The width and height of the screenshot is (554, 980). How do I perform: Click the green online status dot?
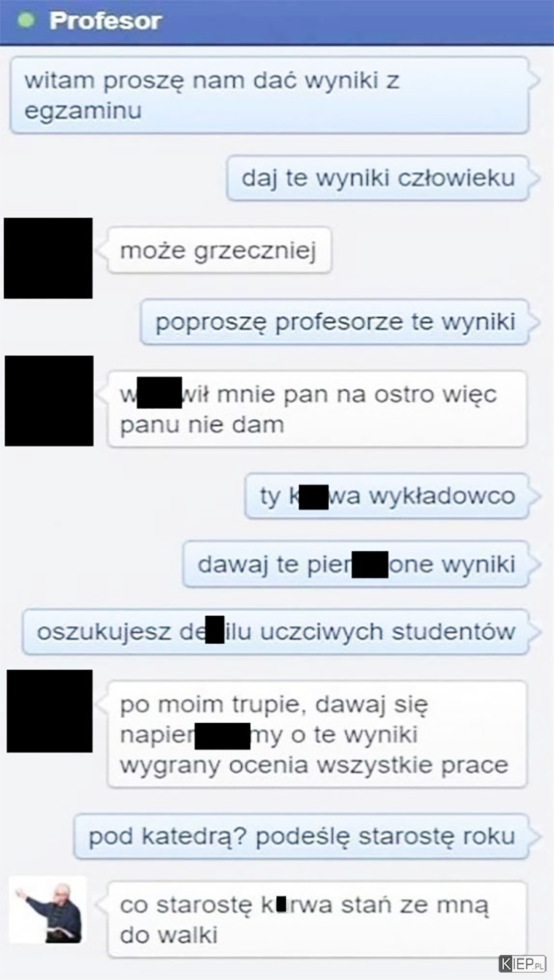(x=27, y=21)
